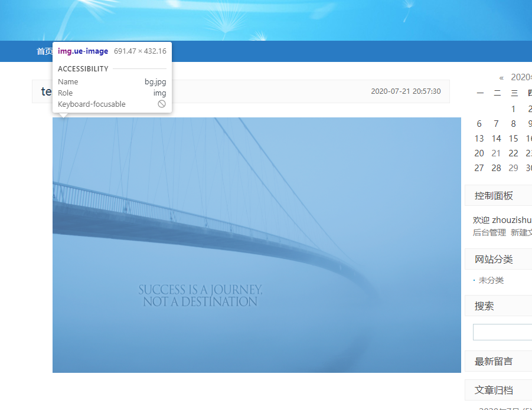The width and height of the screenshot is (532, 410).
Task: Select calendar day 28
Action: click(496, 168)
